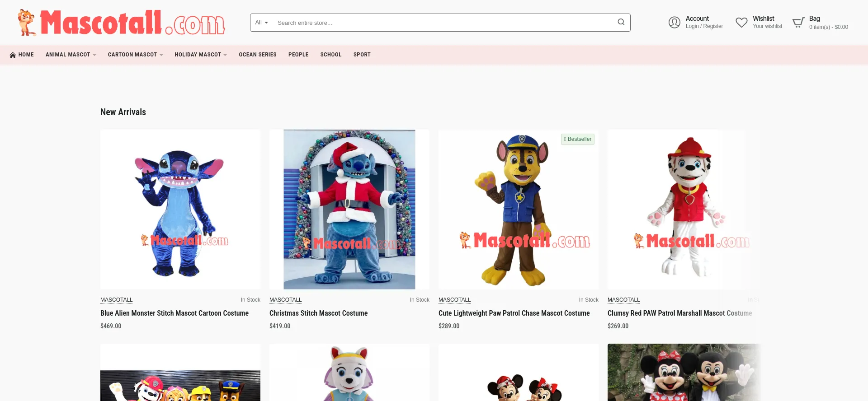Open the Ocean Series menu item

(x=258, y=55)
